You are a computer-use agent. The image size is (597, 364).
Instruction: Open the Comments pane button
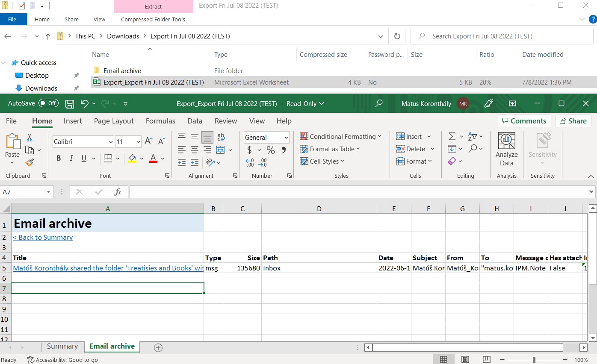[524, 121]
